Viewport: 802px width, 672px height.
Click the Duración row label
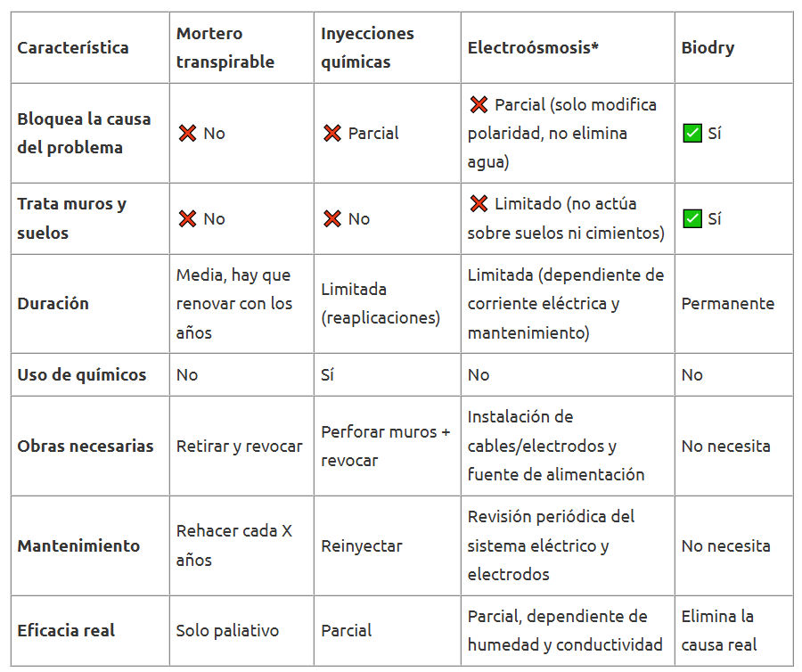(53, 304)
